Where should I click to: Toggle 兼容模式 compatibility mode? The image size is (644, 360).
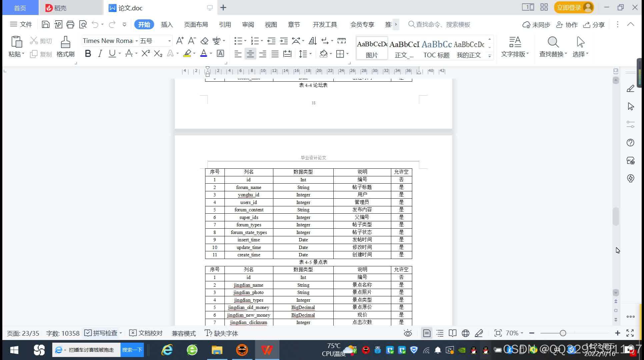coord(184,333)
